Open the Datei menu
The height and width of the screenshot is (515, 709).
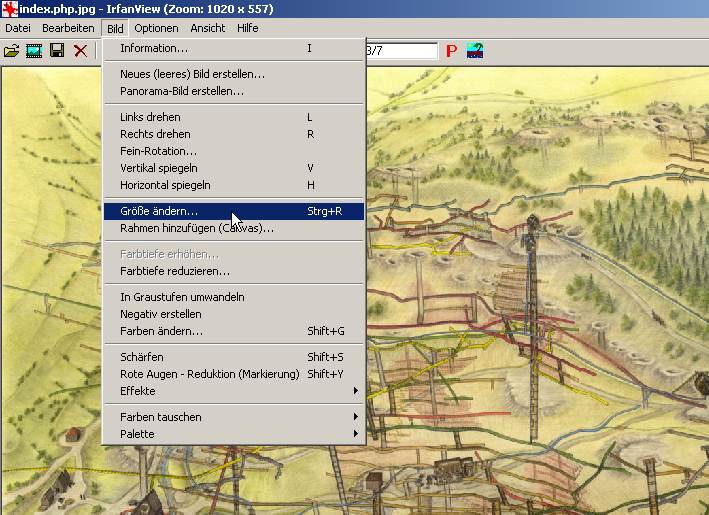pos(18,28)
